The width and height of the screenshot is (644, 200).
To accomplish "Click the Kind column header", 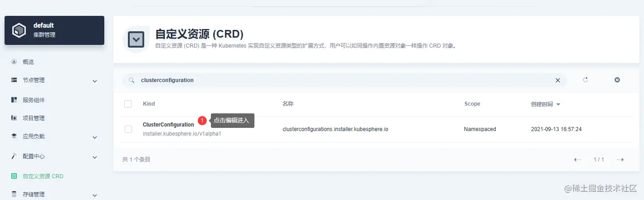I will [x=149, y=104].
